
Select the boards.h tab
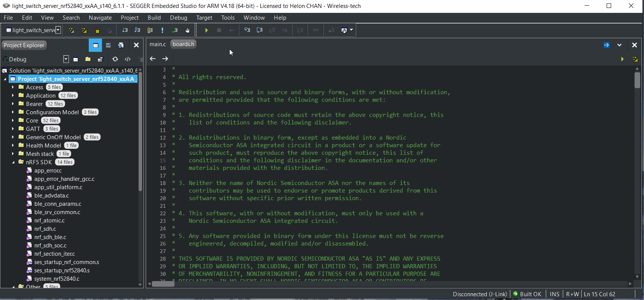click(x=184, y=44)
